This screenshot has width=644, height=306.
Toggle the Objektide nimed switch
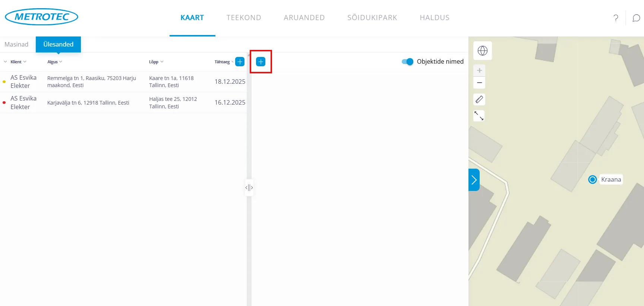(407, 62)
